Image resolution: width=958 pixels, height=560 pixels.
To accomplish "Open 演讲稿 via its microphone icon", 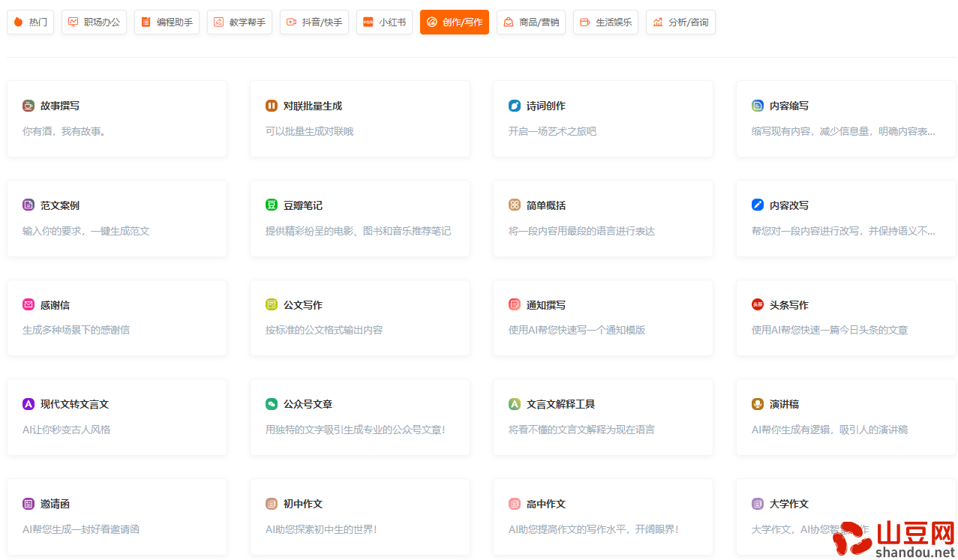I will [x=757, y=404].
